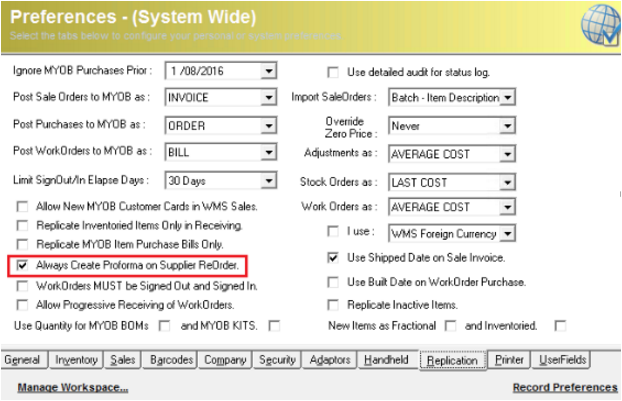This screenshot has width=622, height=401.
Task: Open the Stock Orders as dropdown
Action: pyautogui.click(x=507, y=182)
